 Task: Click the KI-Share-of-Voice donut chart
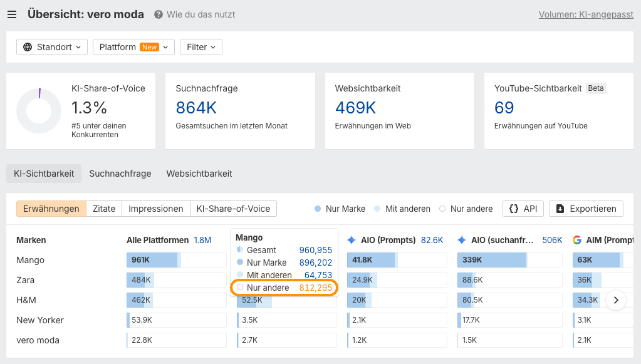pyautogui.click(x=39, y=111)
